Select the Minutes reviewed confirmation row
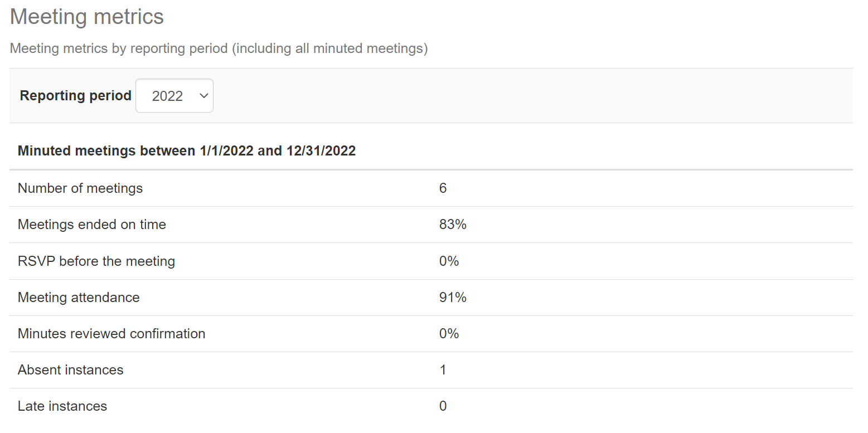Screen dimensions: 868x433 tap(431, 334)
